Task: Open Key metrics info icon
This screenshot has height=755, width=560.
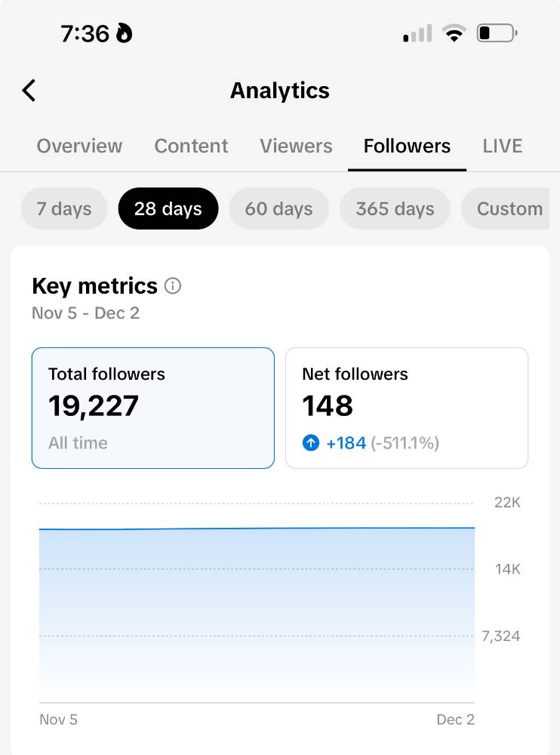Action: click(173, 285)
